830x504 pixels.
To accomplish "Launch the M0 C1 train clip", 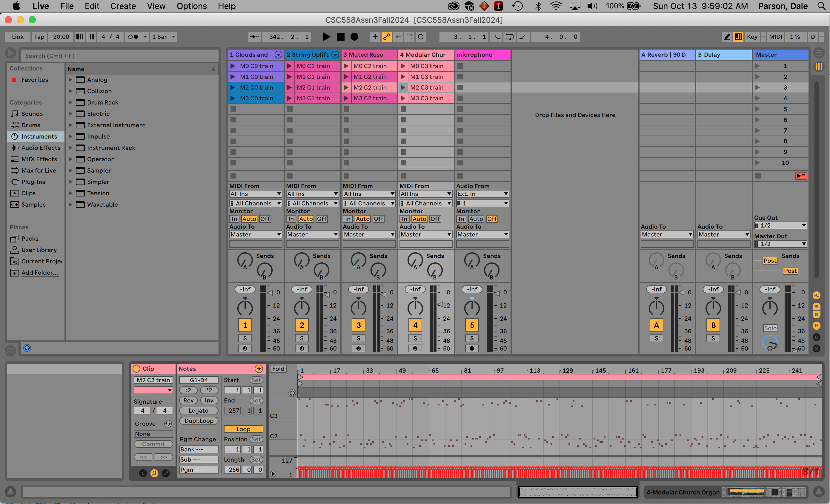I will [289, 66].
